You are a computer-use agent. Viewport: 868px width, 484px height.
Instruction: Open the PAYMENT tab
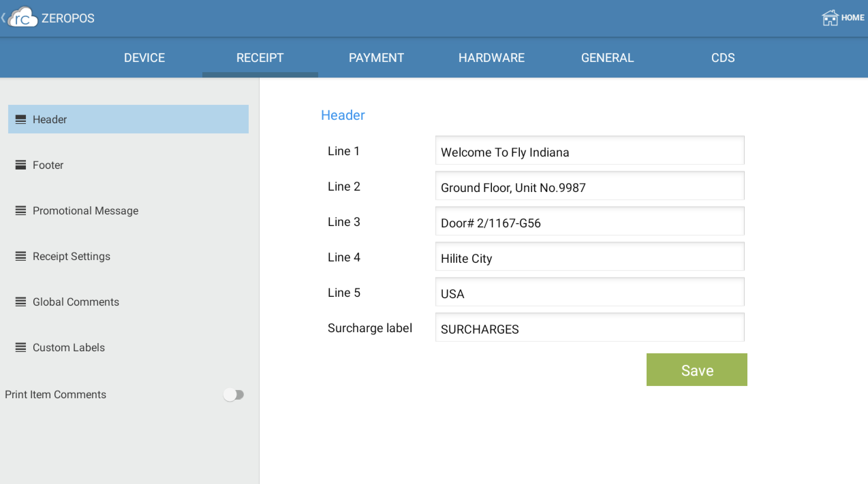coord(376,58)
